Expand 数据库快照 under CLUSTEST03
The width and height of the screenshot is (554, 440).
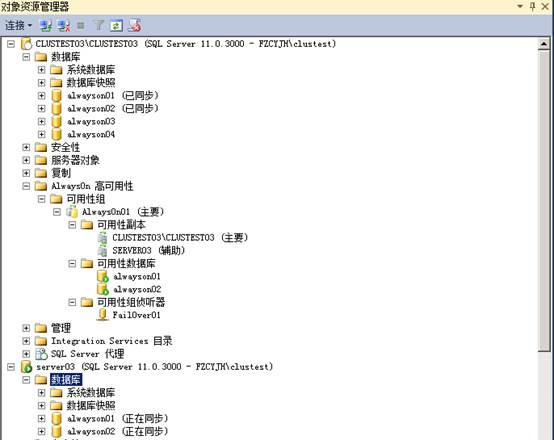click(41, 83)
